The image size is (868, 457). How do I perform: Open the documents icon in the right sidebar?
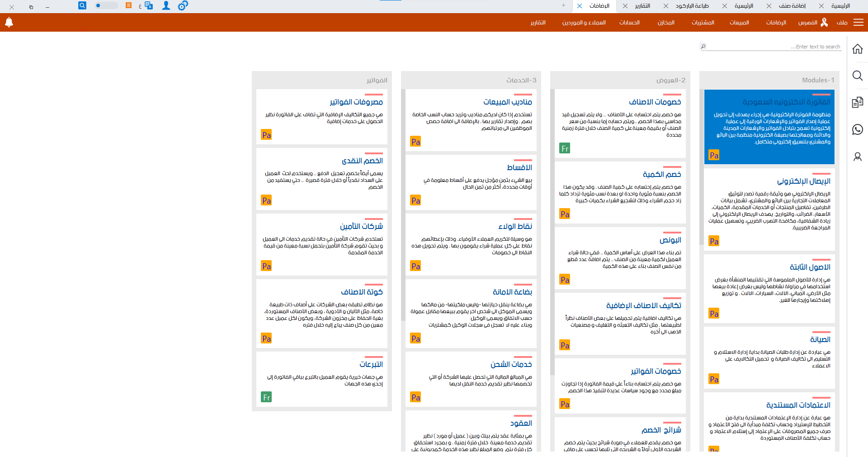point(857,102)
